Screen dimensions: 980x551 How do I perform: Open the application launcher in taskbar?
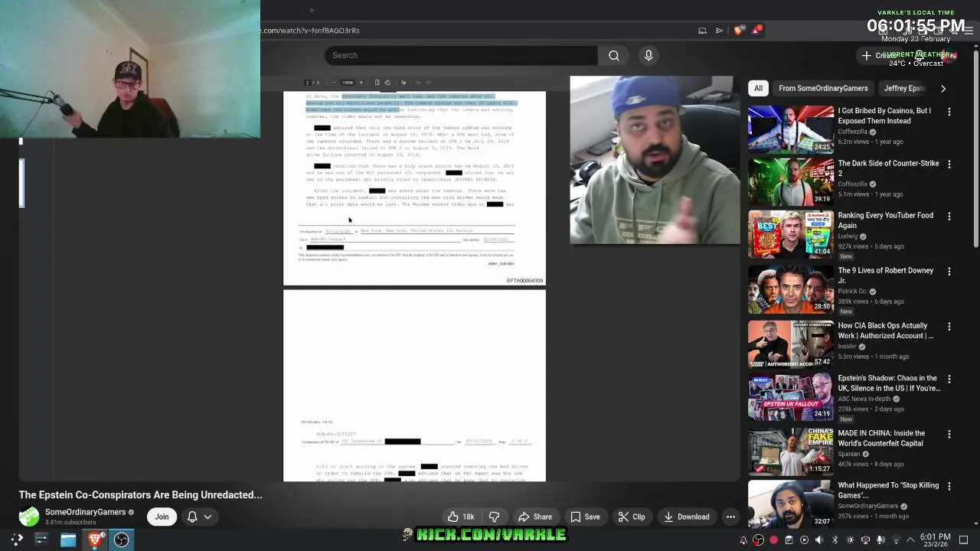point(17,540)
